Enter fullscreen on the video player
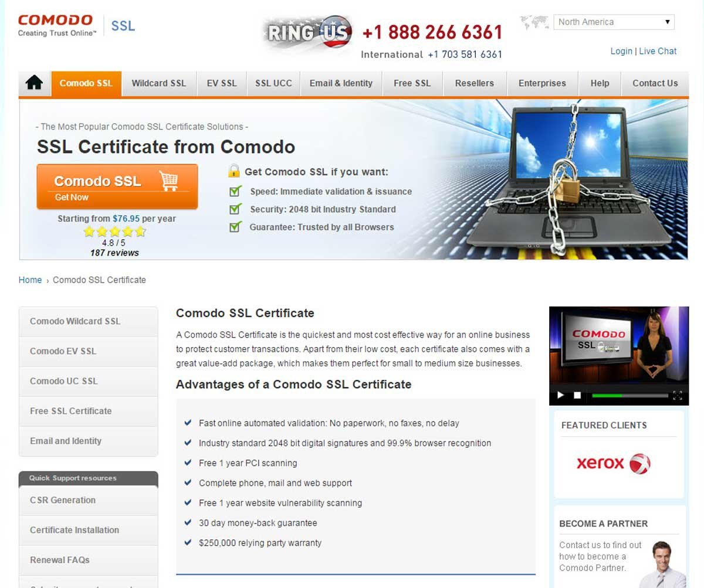Image resolution: width=704 pixels, height=588 pixels. [678, 395]
